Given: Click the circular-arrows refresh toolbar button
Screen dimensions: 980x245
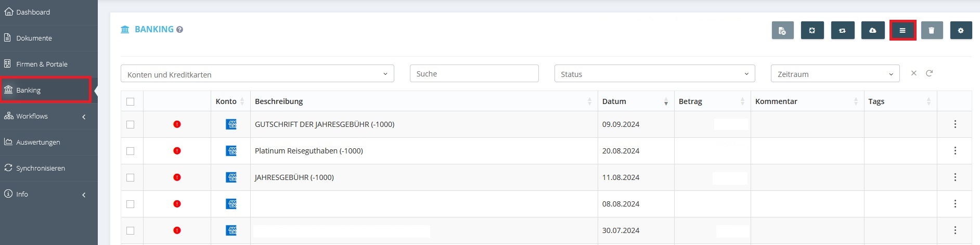Looking at the screenshot, I should [x=812, y=31].
